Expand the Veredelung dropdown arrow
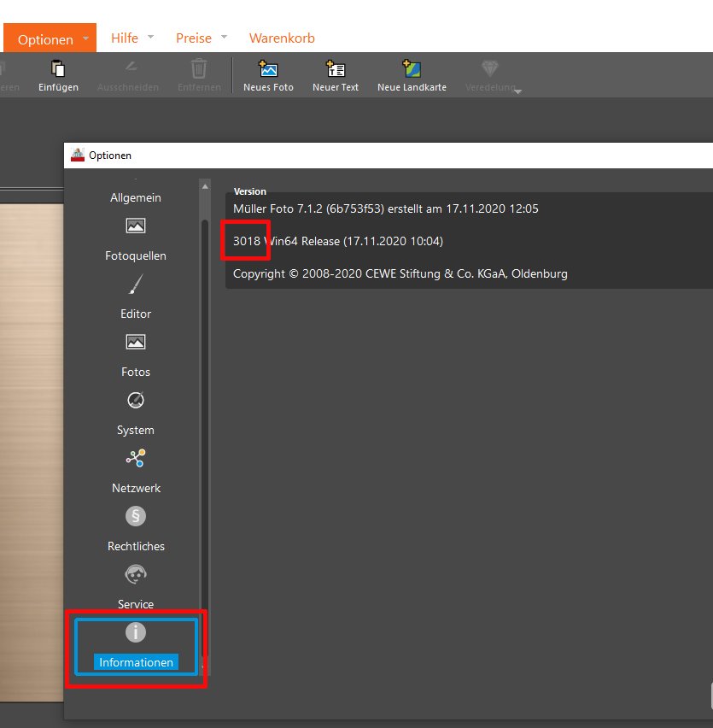Viewport: 713px width, 728px height. coord(518,91)
